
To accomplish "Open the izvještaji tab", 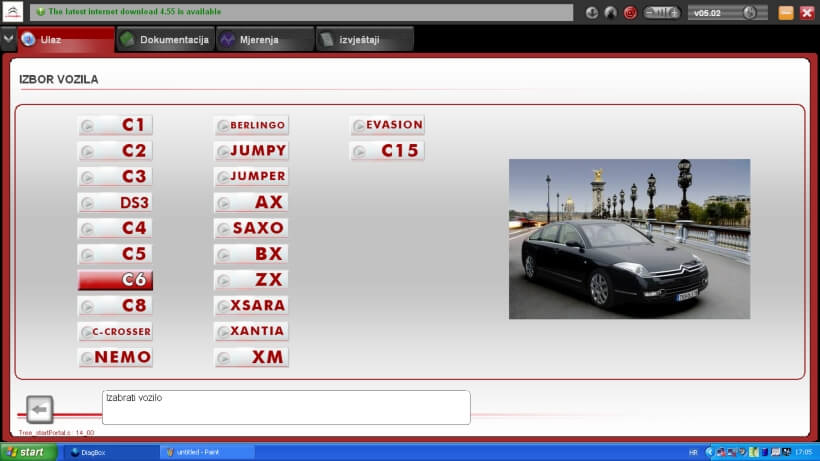I will pyautogui.click(x=365, y=40).
